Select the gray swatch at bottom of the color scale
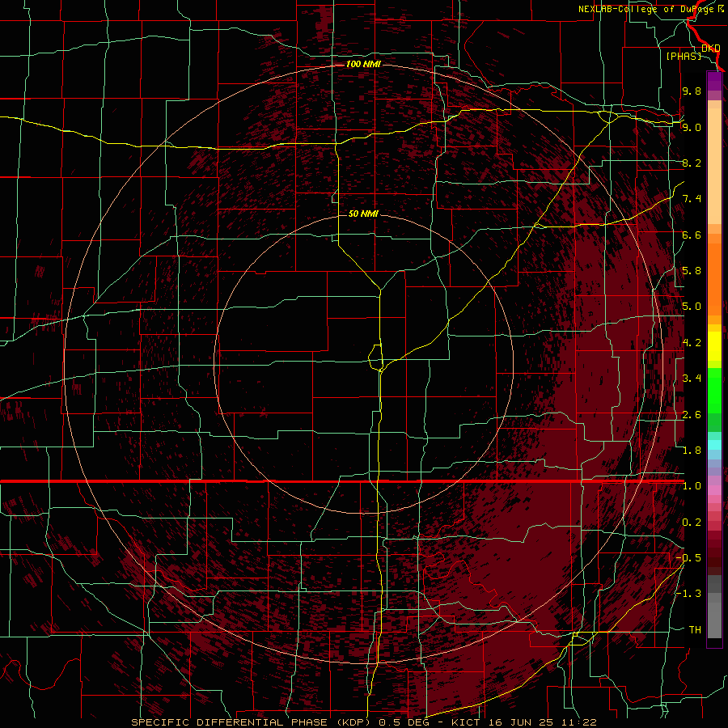728x728 pixels. click(714, 620)
